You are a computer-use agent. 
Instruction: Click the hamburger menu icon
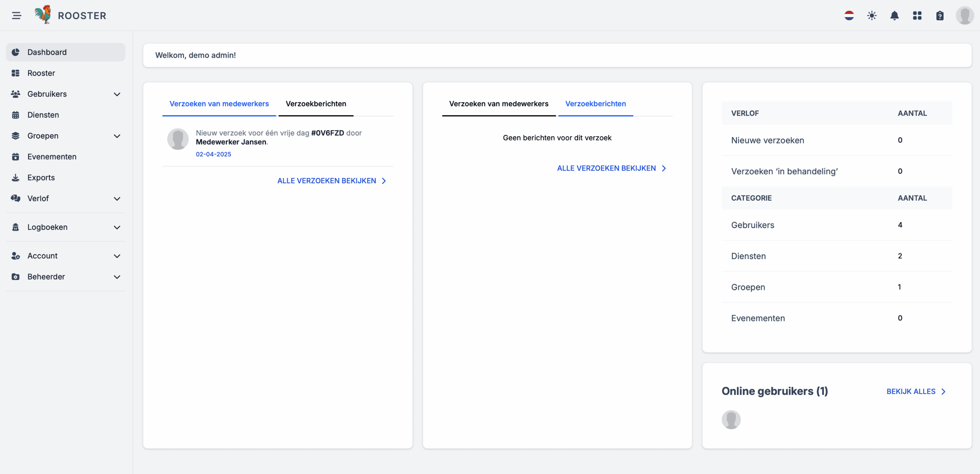click(x=16, y=16)
